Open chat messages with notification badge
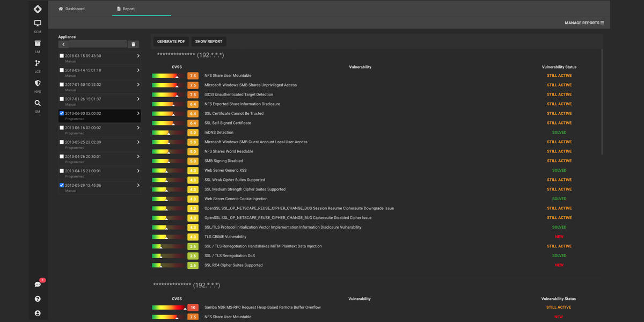This screenshot has height=322, width=644. pos(38,284)
